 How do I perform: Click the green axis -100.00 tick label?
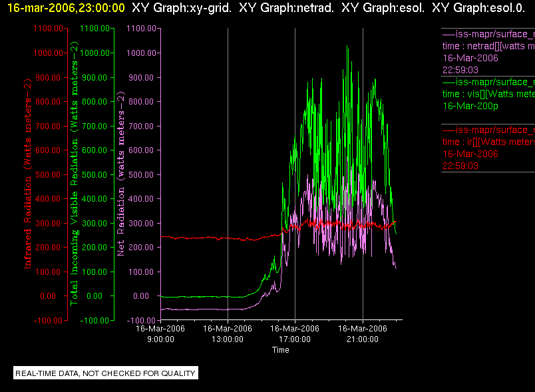[94, 321]
